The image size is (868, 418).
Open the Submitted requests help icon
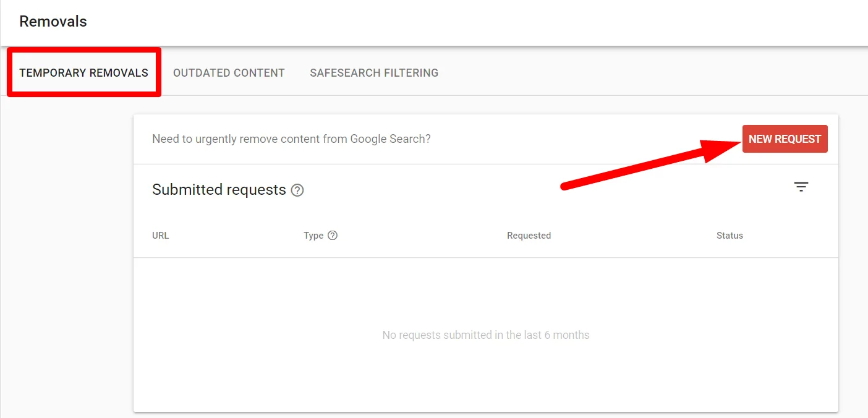point(297,190)
